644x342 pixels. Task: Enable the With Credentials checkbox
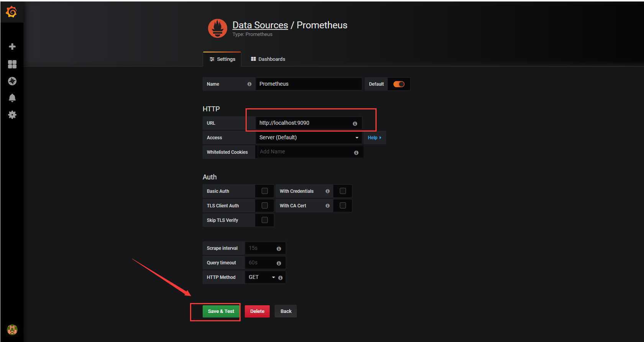pos(343,191)
